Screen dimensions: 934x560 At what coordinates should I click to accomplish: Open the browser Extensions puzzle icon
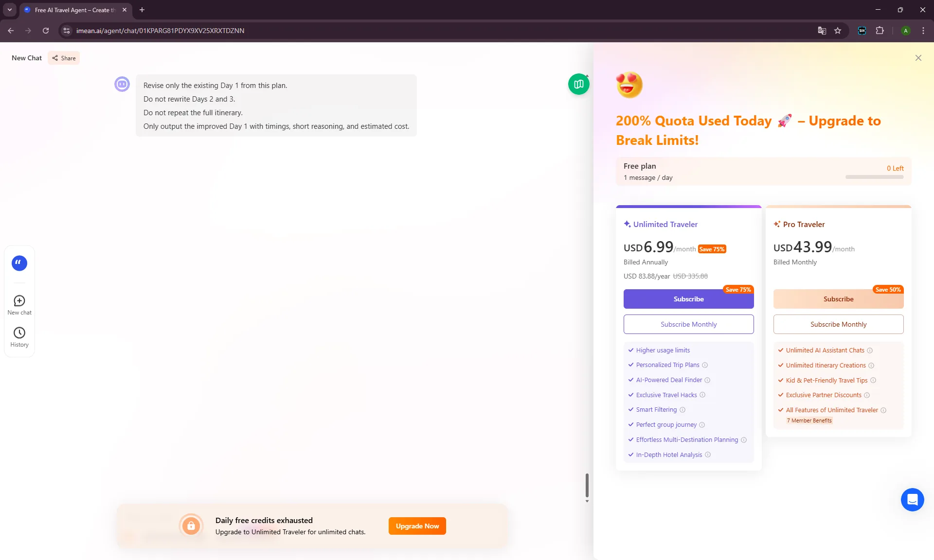880,31
